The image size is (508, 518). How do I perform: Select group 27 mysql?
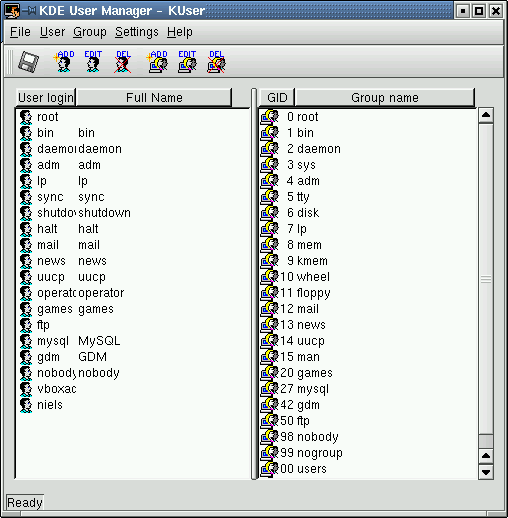368,389
